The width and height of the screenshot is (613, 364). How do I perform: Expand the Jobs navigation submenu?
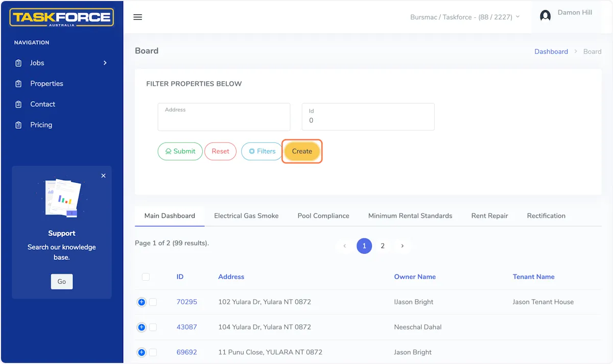pyautogui.click(x=105, y=63)
